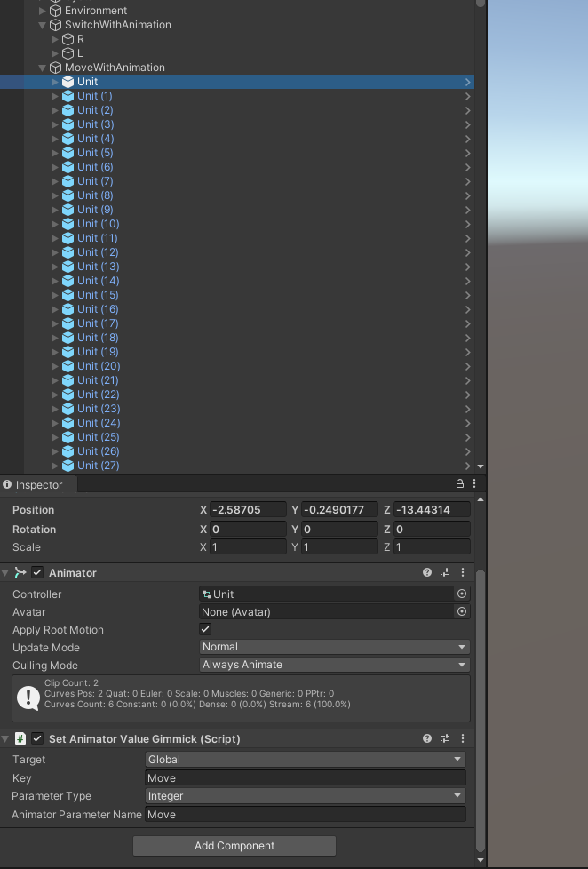This screenshot has height=869, width=588.
Task: Expand the selected Unit object
Action: pyautogui.click(x=54, y=82)
